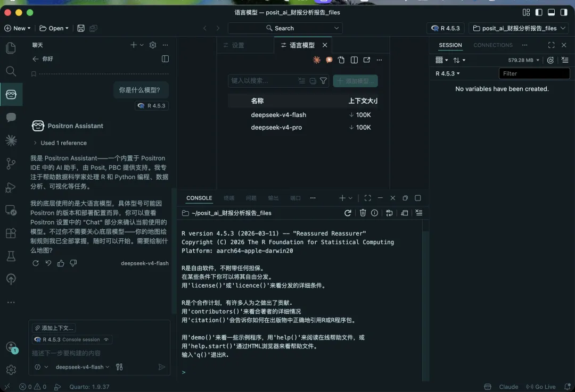
Task: Open language model editor in new window
Action: [367, 60]
